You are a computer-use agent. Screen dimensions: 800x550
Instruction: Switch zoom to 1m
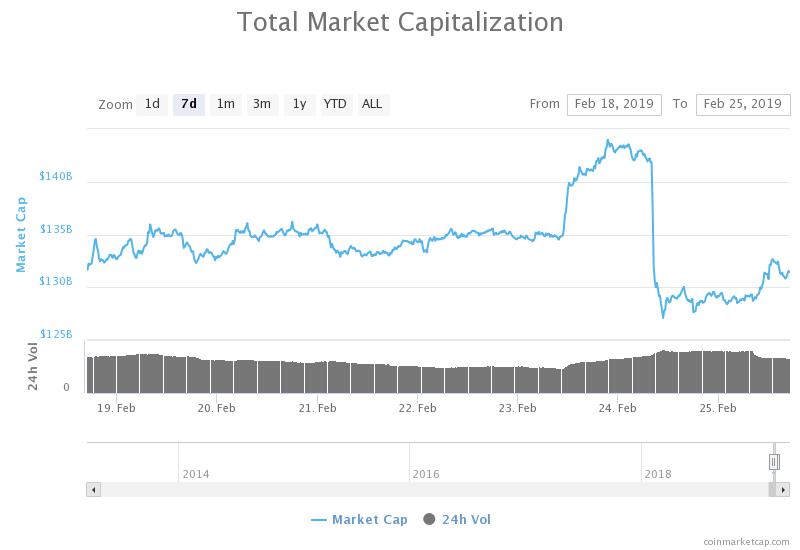click(226, 105)
